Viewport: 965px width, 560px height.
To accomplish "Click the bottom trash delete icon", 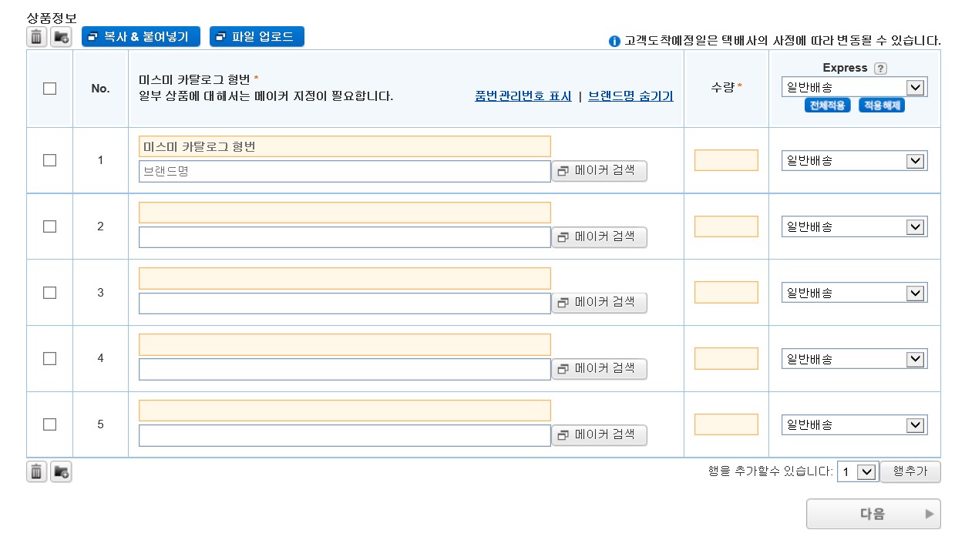I will [36, 471].
